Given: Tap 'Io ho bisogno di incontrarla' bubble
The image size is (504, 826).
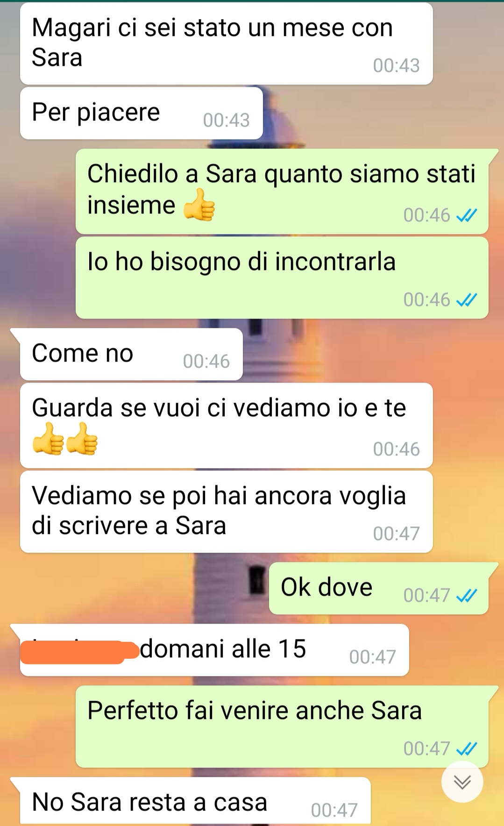Looking at the screenshot, I should 282,278.
